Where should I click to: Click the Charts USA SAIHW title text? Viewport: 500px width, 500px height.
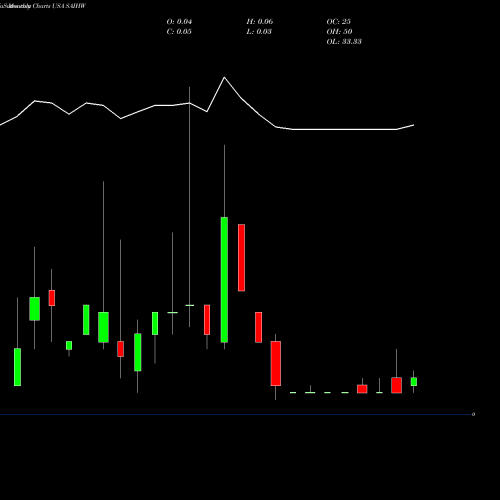click(59, 6)
